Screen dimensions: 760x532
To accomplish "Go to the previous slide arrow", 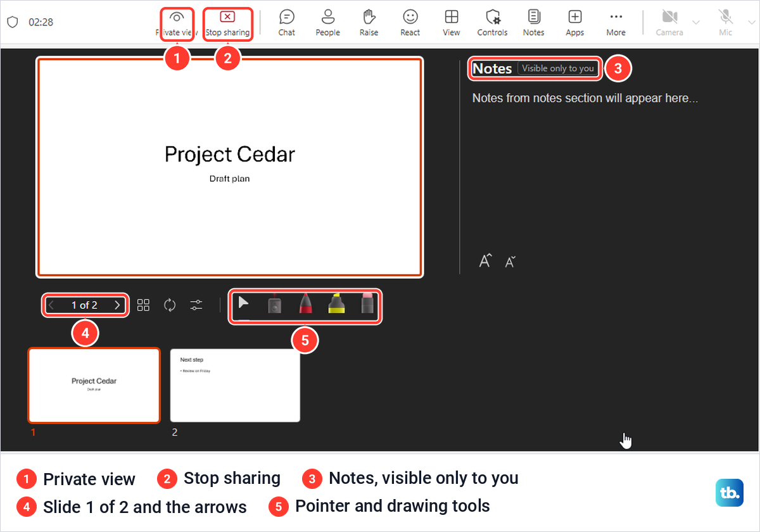I will (x=51, y=305).
